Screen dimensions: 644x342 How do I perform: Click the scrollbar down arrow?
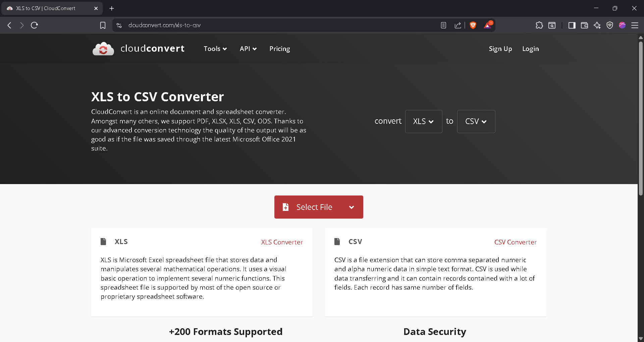point(641,339)
